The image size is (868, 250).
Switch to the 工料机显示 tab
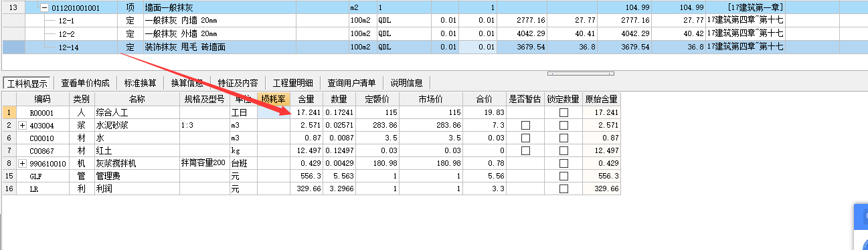[27, 84]
